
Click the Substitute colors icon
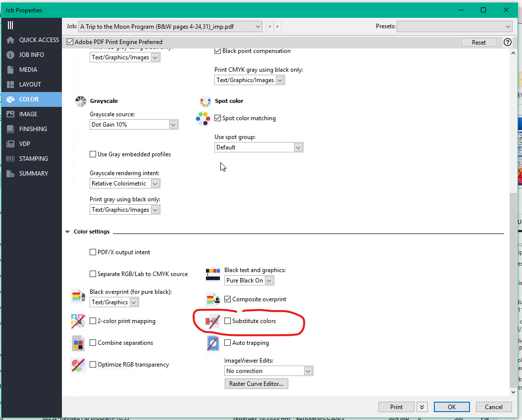[212, 321]
